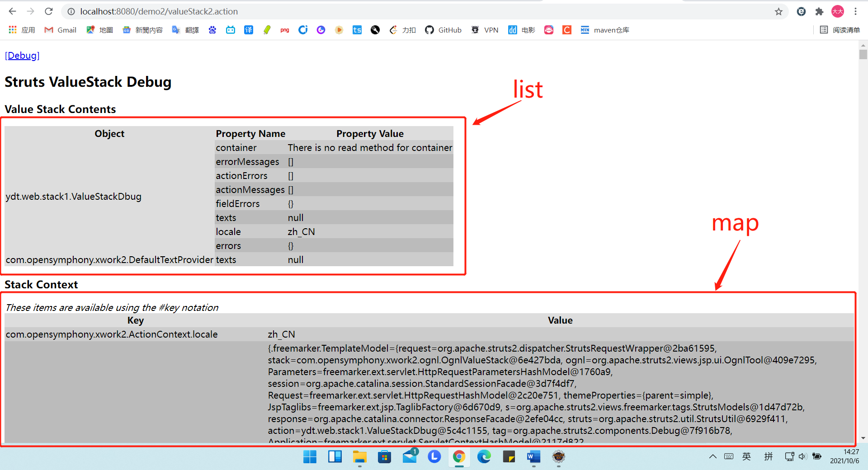Open the volume control in tray

(802, 456)
